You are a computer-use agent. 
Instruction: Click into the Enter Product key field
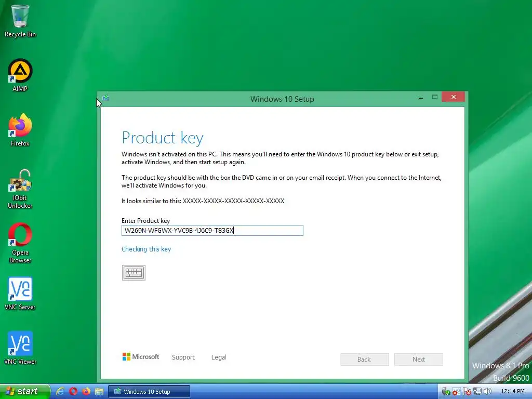(x=212, y=230)
